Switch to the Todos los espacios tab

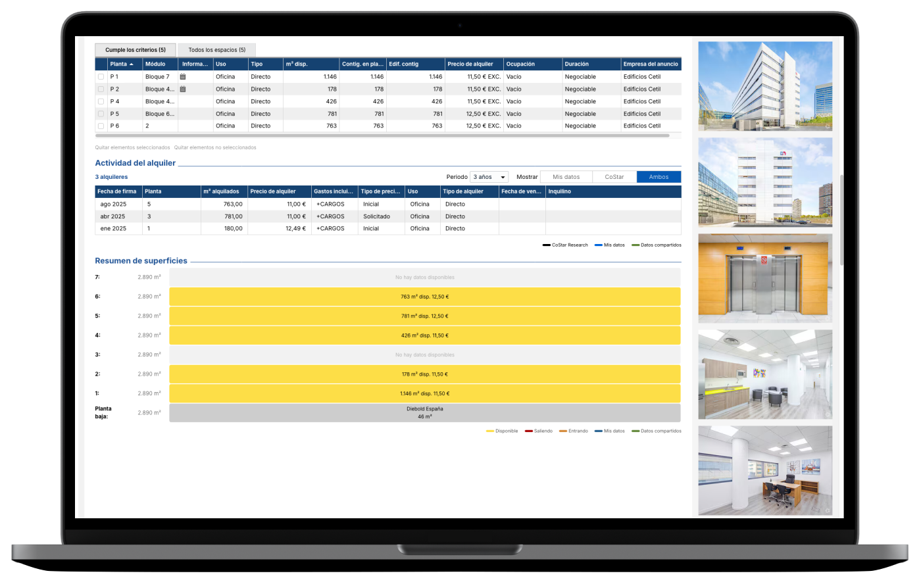pos(216,50)
